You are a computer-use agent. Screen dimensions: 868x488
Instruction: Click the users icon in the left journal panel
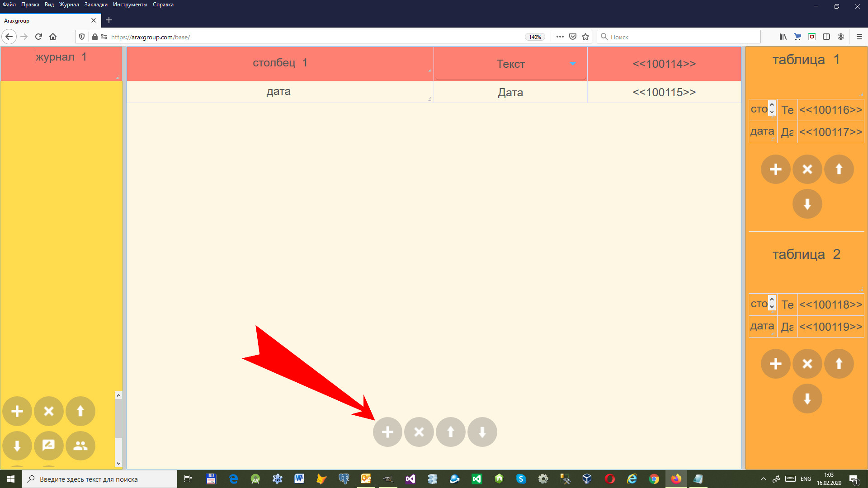(x=80, y=446)
